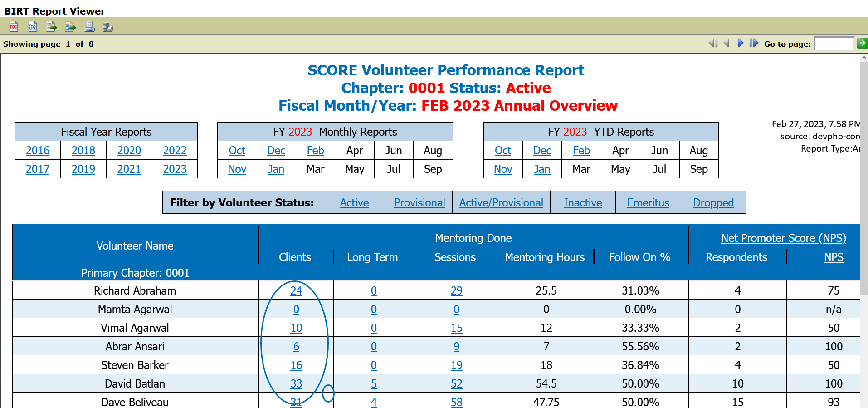
Task: Open the Nov link under Monthly Reports
Action: (x=237, y=169)
